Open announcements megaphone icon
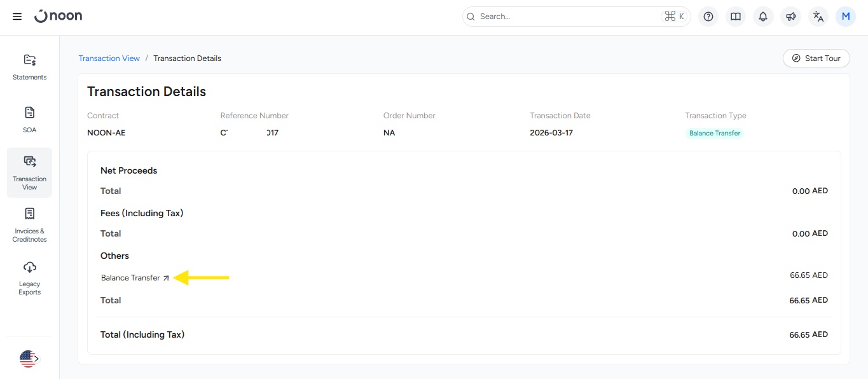 790,17
